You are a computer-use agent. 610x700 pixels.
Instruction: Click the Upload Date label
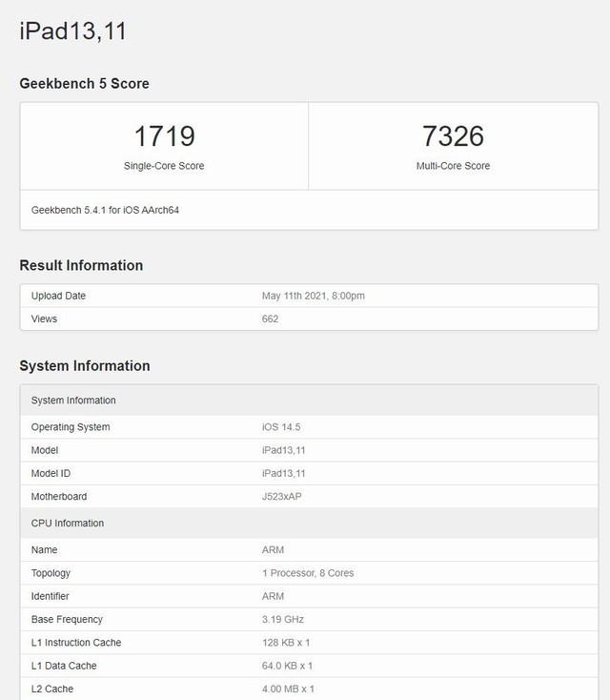click(58, 296)
